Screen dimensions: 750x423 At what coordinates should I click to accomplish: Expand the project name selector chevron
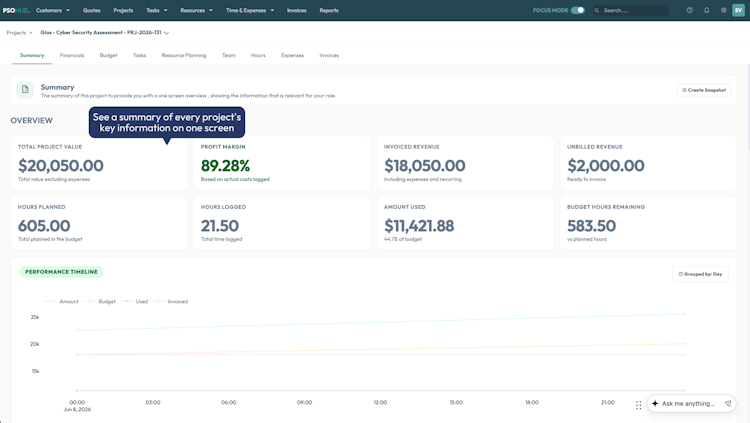pyautogui.click(x=166, y=33)
